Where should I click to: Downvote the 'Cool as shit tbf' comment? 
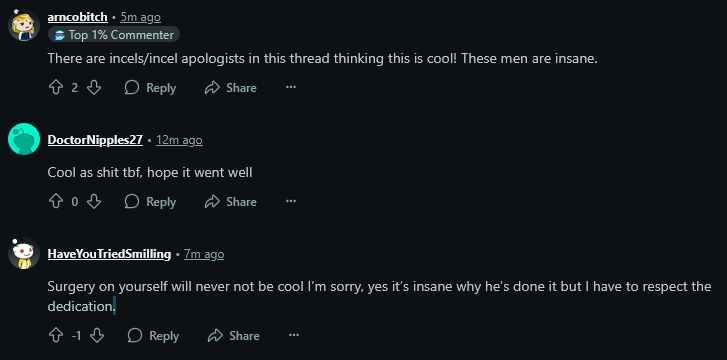coord(94,201)
